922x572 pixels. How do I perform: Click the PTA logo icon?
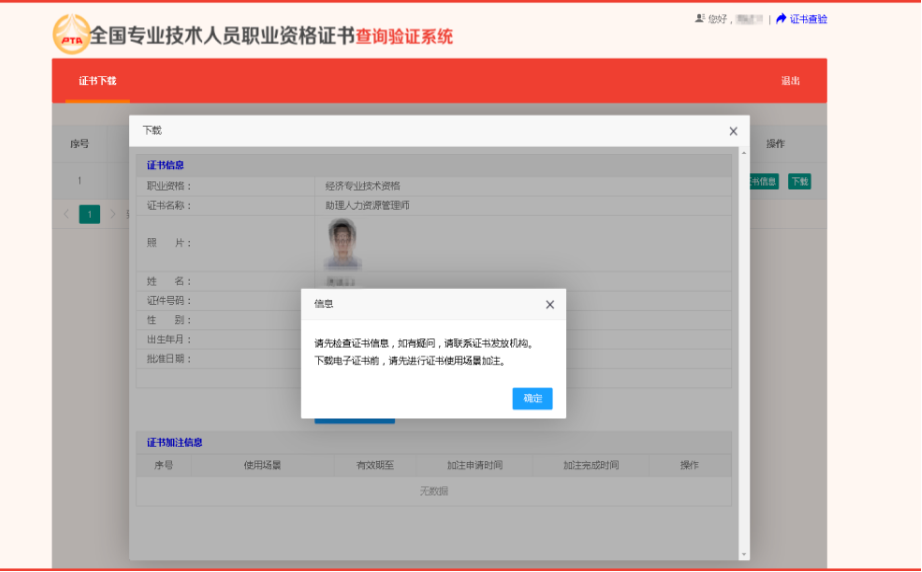pos(70,35)
